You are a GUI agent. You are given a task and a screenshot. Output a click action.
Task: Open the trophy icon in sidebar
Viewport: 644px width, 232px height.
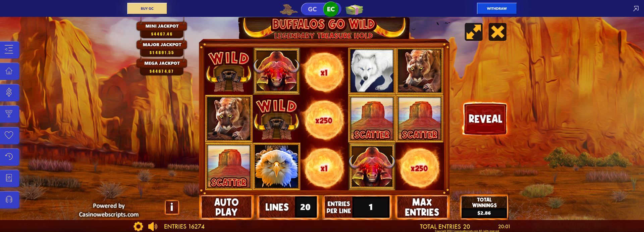click(9, 114)
